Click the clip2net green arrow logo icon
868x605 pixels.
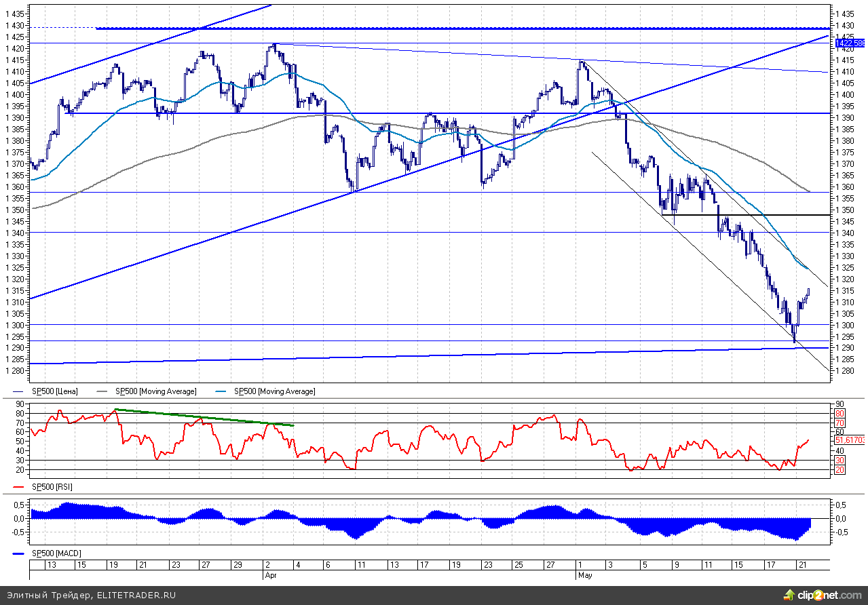(x=789, y=595)
